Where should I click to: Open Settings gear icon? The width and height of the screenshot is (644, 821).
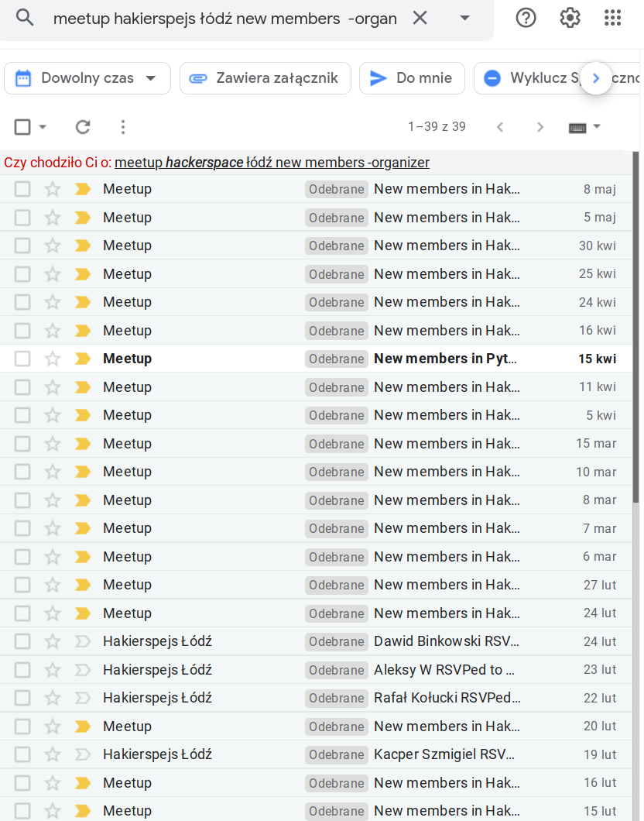[x=570, y=18]
